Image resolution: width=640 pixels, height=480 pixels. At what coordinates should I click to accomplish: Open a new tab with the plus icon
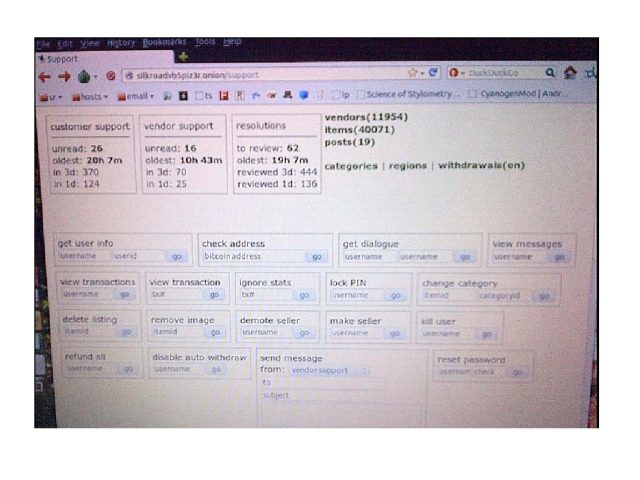pyautogui.click(x=183, y=57)
